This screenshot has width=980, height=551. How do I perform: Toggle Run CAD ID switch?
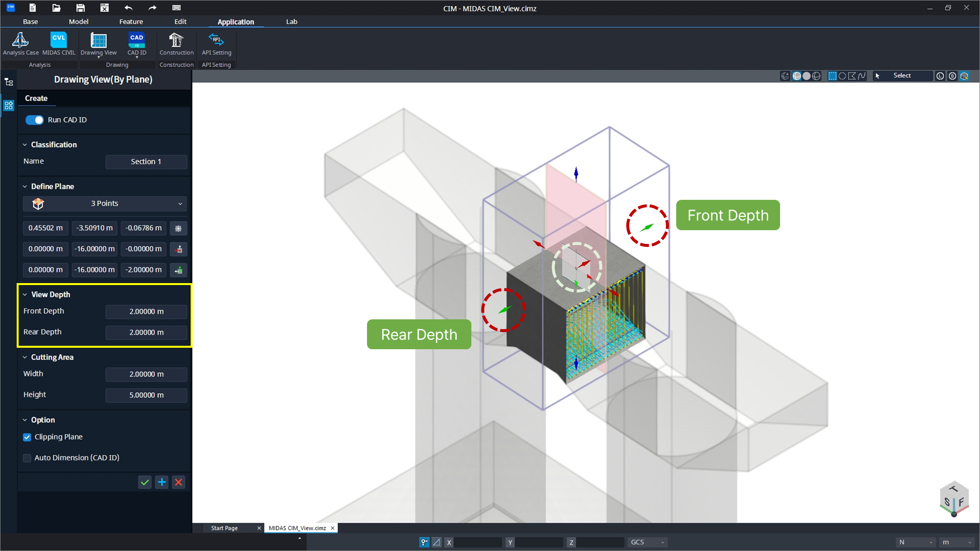[34, 120]
